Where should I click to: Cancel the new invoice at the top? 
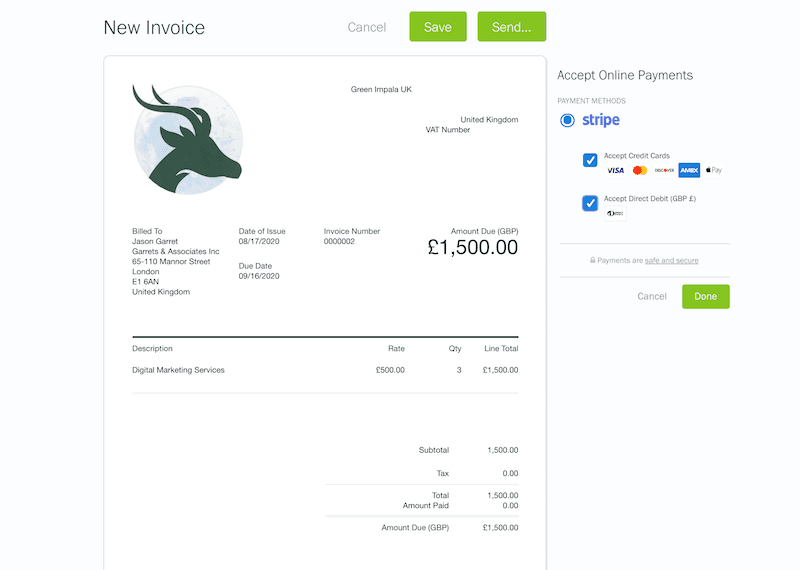[367, 27]
